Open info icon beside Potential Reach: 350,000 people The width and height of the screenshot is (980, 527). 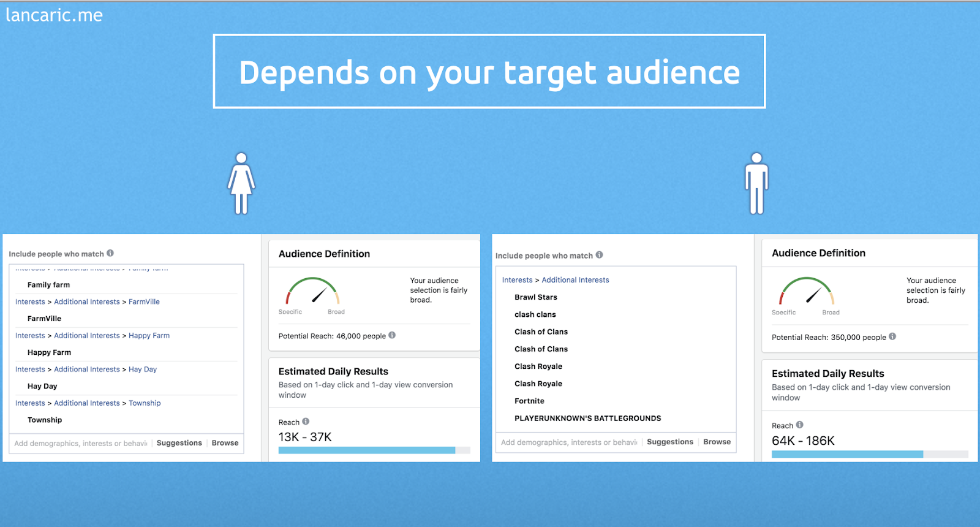[x=892, y=336]
